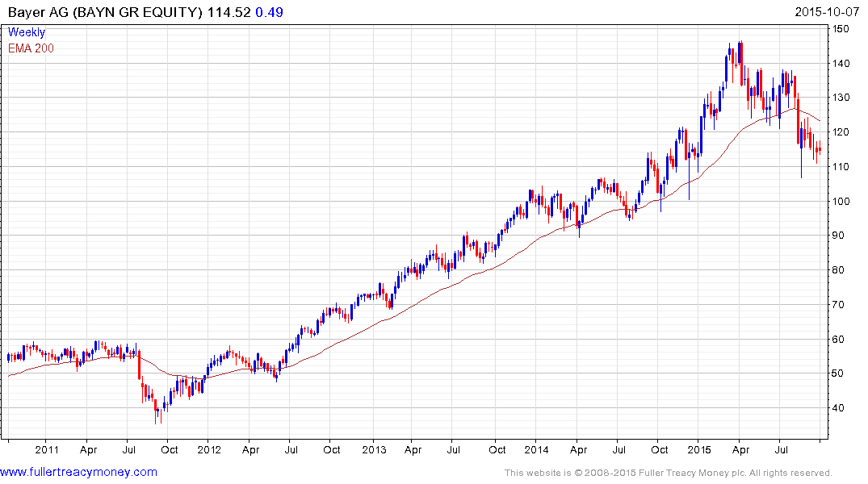The width and height of the screenshot is (868, 484).
Task: Click the 2011 year axis label
Action: point(47,449)
